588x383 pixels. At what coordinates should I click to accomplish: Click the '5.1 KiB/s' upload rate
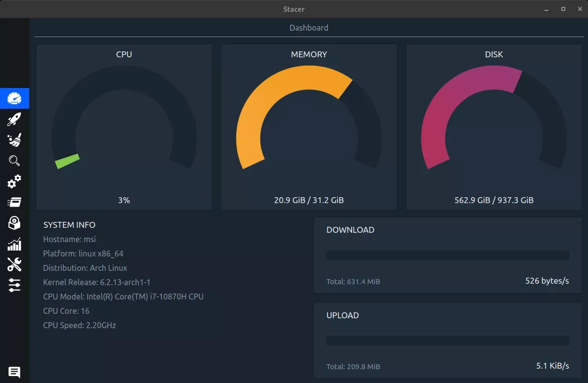coord(553,366)
